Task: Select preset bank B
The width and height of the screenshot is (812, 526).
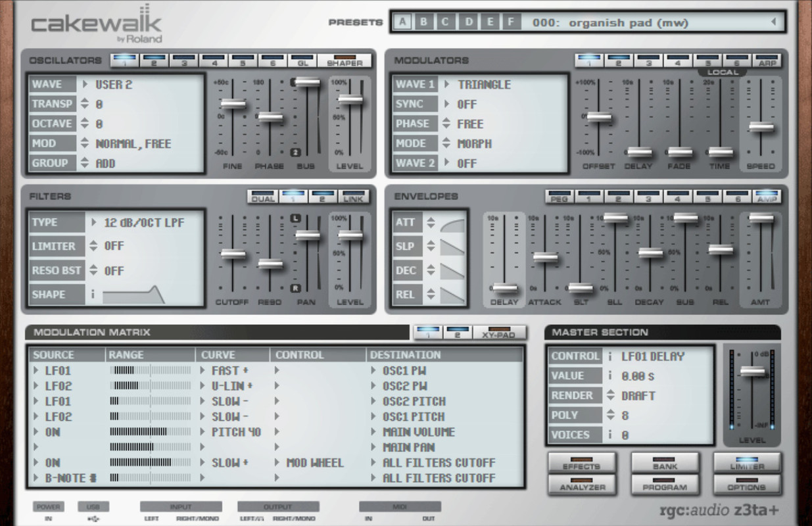Action: coord(424,22)
